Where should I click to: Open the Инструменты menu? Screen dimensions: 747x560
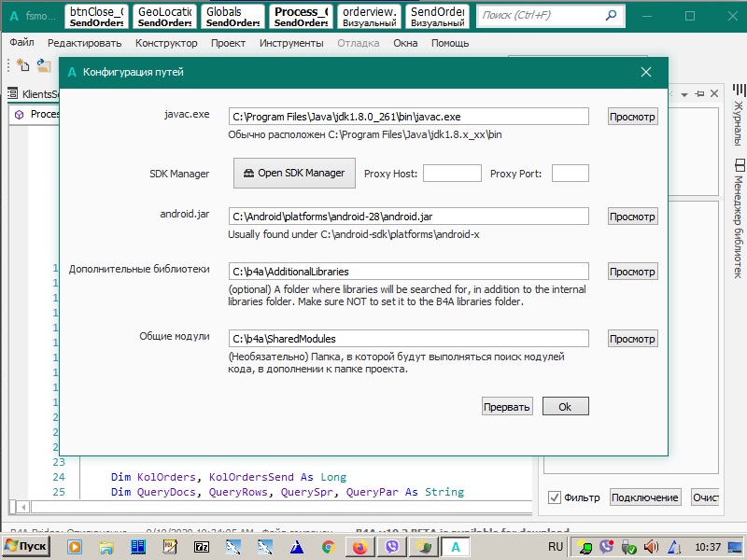(x=291, y=43)
